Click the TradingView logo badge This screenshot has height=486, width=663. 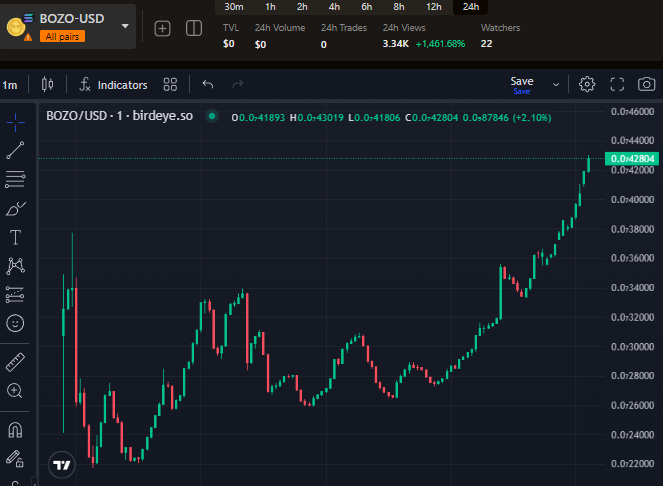62,465
